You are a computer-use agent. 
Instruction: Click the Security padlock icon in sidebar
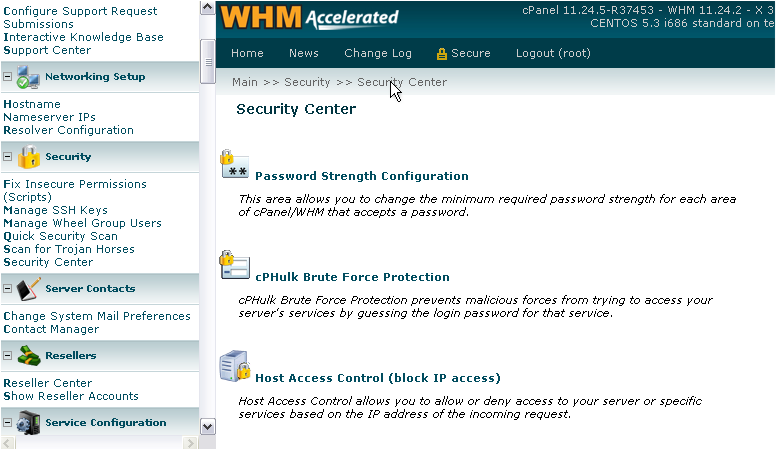click(x=29, y=157)
